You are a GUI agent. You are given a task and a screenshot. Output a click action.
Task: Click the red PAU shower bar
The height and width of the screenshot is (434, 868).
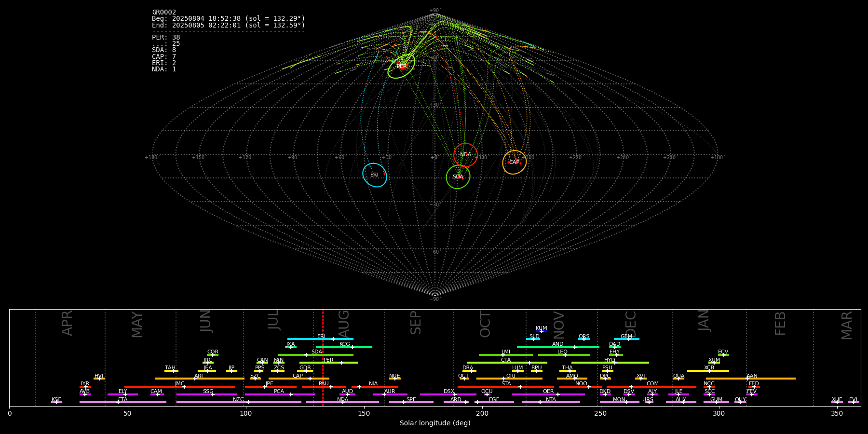click(x=324, y=386)
